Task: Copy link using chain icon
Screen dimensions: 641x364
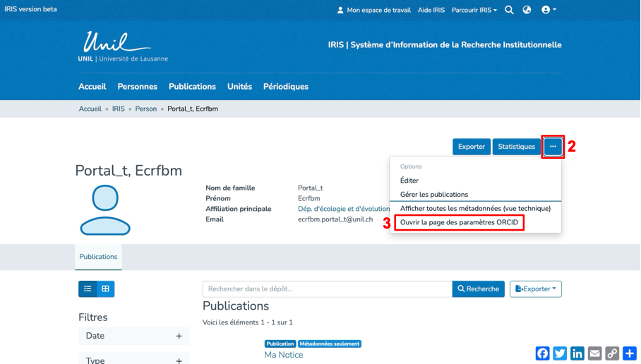Action: (x=612, y=353)
